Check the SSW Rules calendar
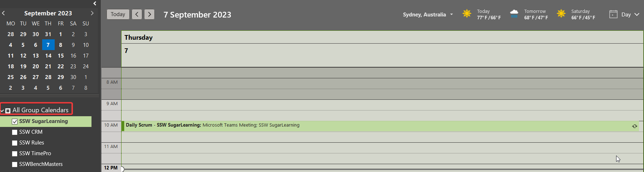Image resolution: width=644 pixels, height=172 pixels. 15,143
